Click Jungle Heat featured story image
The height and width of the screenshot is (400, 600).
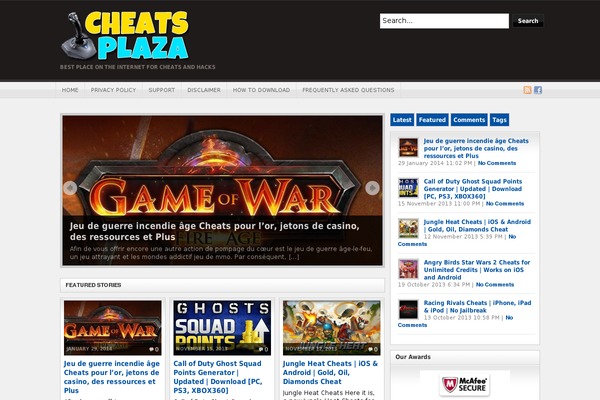pyautogui.click(x=331, y=328)
